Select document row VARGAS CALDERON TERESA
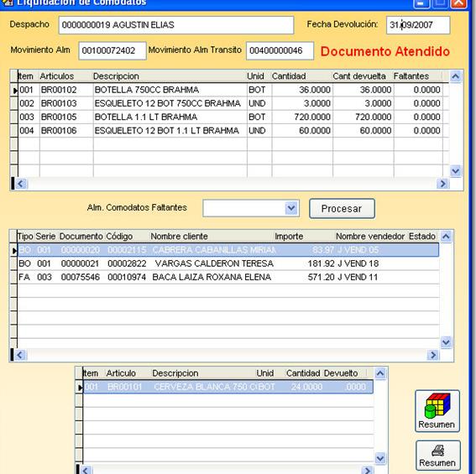The width and height of the screenshot is (476, 474). pyautogui.click(x=228, y=263)
